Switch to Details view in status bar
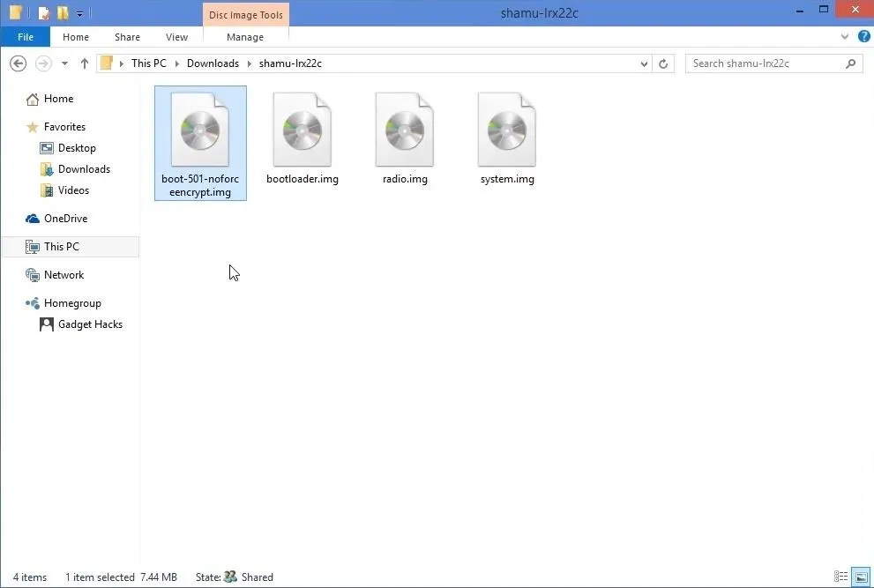This screenshot has height=588, width=874. (840, 577)
